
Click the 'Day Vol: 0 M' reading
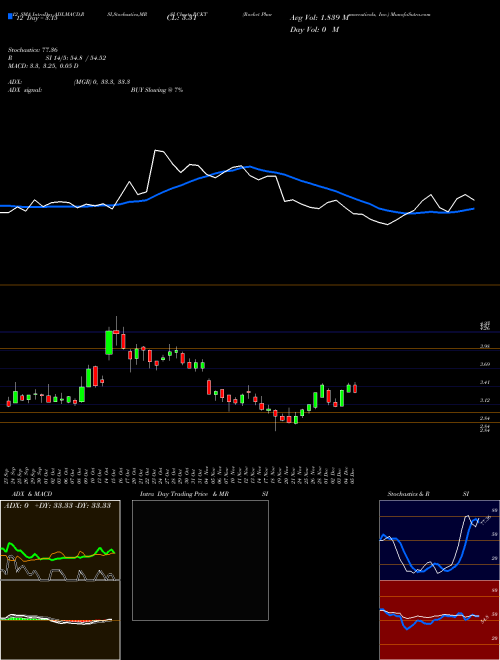click(314, 29)
